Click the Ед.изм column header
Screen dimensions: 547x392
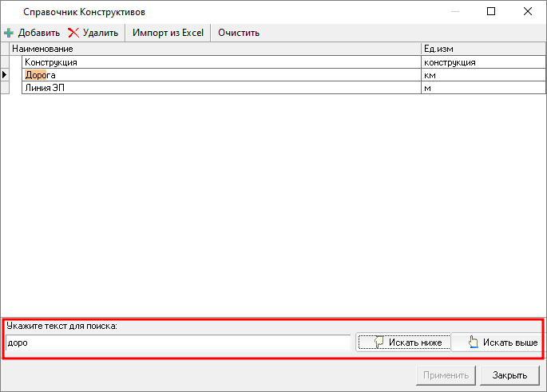482,49
